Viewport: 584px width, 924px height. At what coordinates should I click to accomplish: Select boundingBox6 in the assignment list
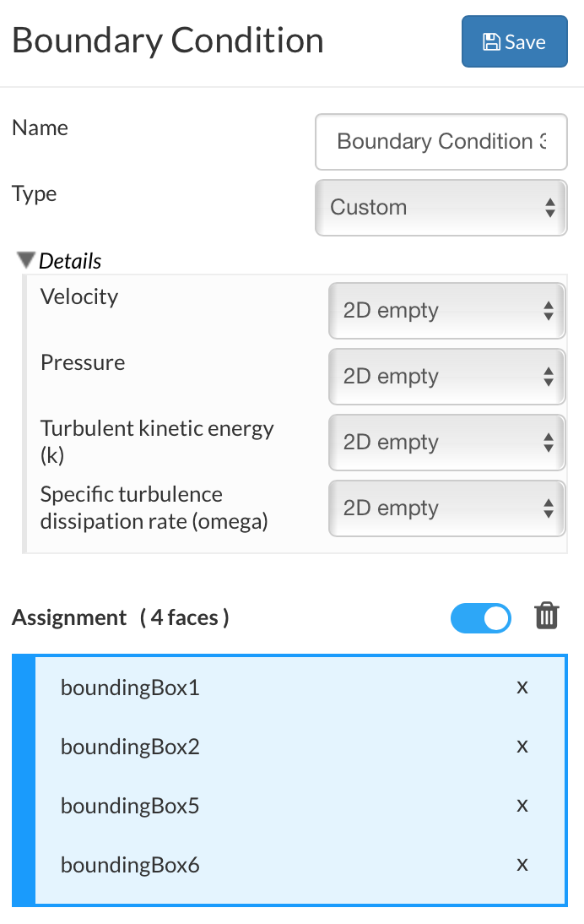[130, 865]
